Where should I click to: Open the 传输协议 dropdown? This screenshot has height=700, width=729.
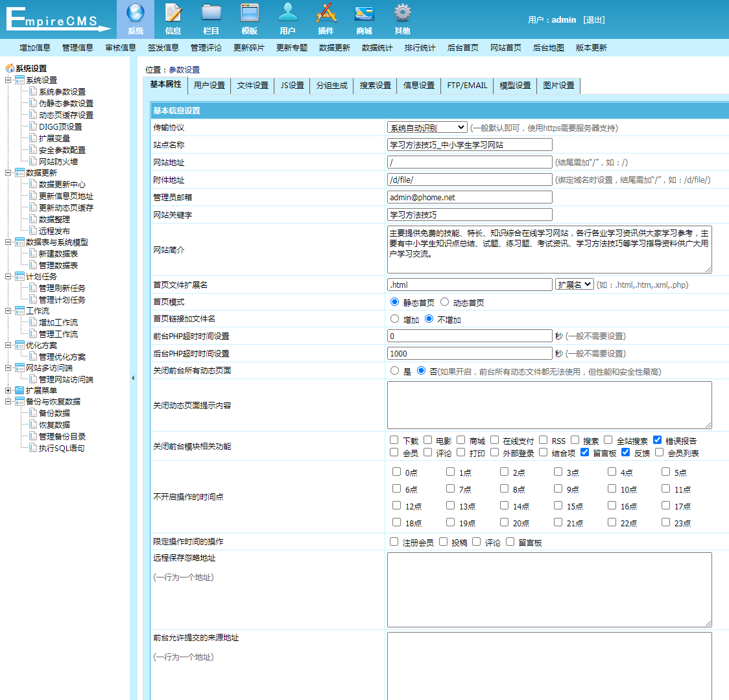click(427, 127)
